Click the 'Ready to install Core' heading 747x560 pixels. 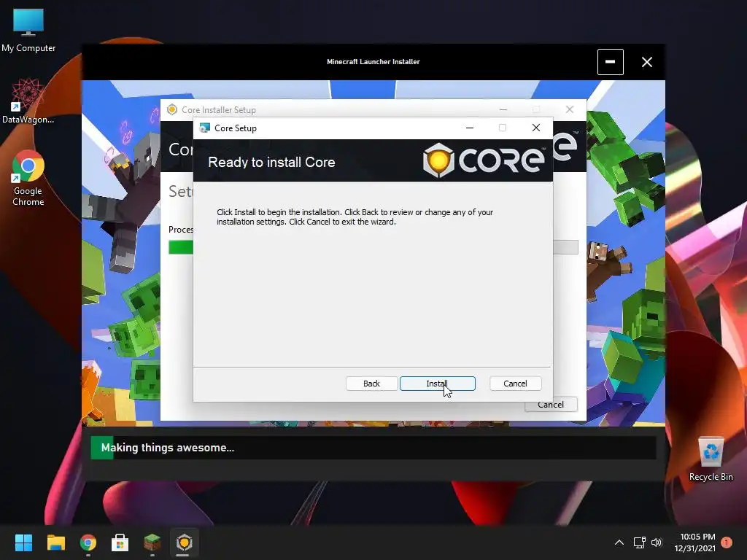[271, 163]
